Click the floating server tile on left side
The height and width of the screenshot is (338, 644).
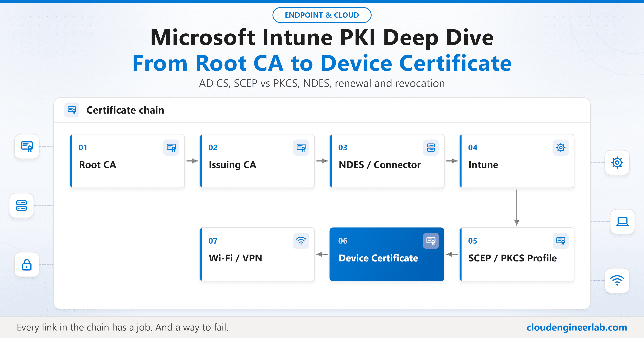[x=21, y=205]
